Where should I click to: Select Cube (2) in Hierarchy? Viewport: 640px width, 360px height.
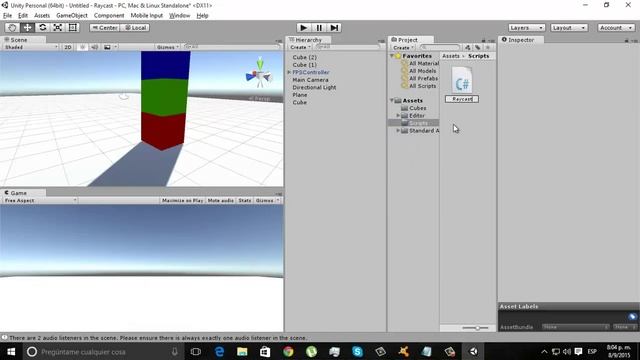[x=304, y=57]
